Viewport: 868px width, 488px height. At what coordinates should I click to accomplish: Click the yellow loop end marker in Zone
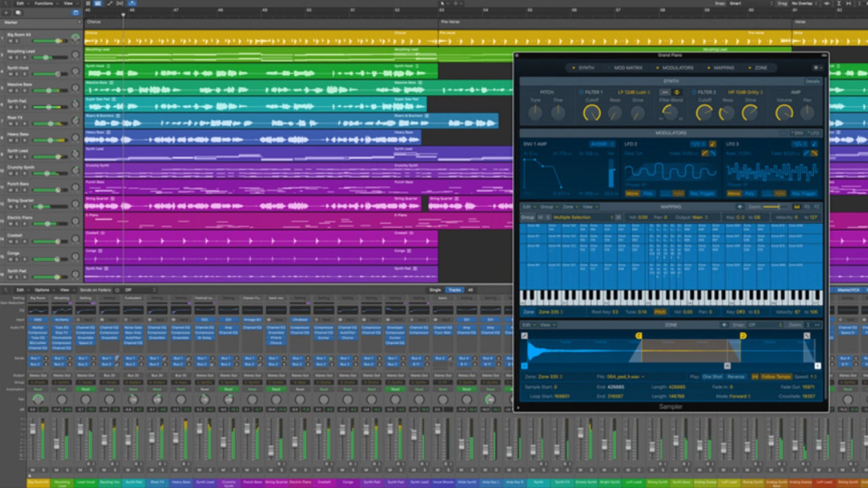pos(743,336)
